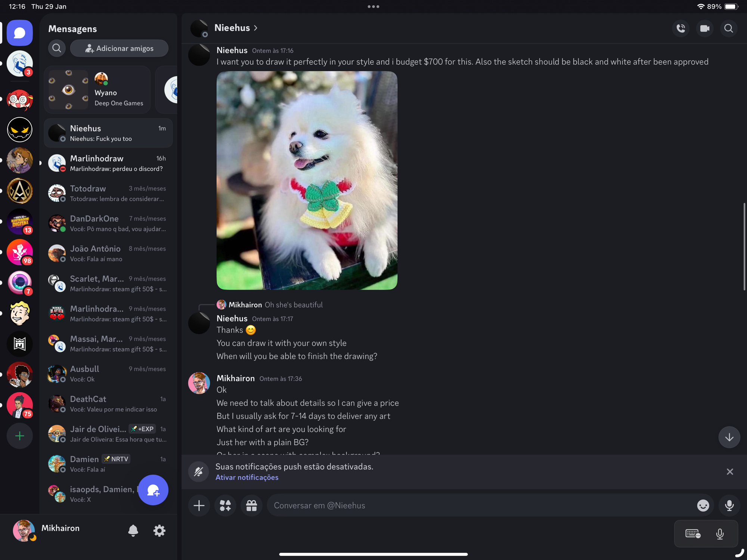Screen dimensions: 747x560
Task: Open the Totodraw direct message
Action: point(108,193)
